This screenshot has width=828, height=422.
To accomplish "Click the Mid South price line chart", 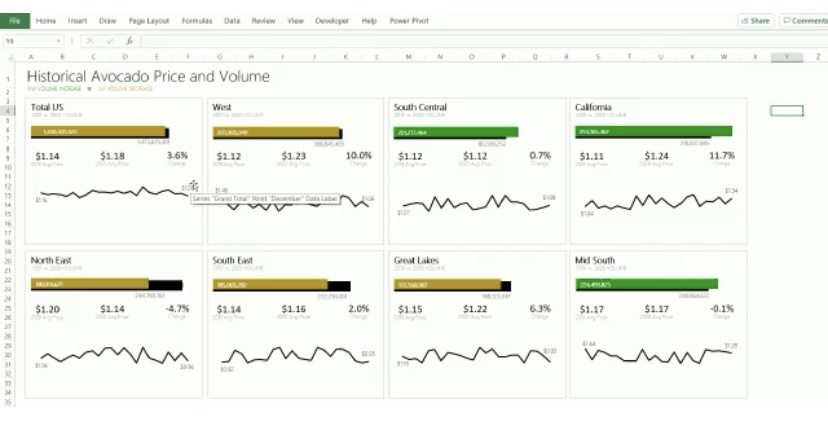I will [658, 354].
